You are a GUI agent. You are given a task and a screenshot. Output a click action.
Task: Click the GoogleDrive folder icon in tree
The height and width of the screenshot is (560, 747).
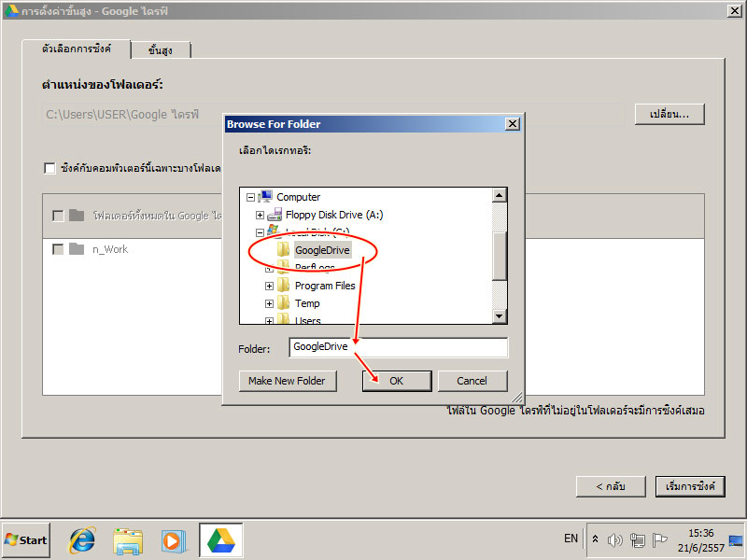click(284, 250)
